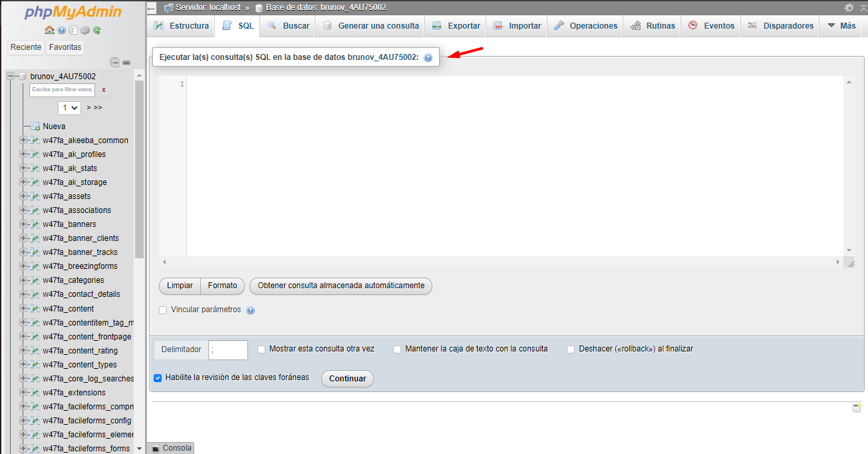Click the link-to-main-panel chain icon

tap(126, 62)
